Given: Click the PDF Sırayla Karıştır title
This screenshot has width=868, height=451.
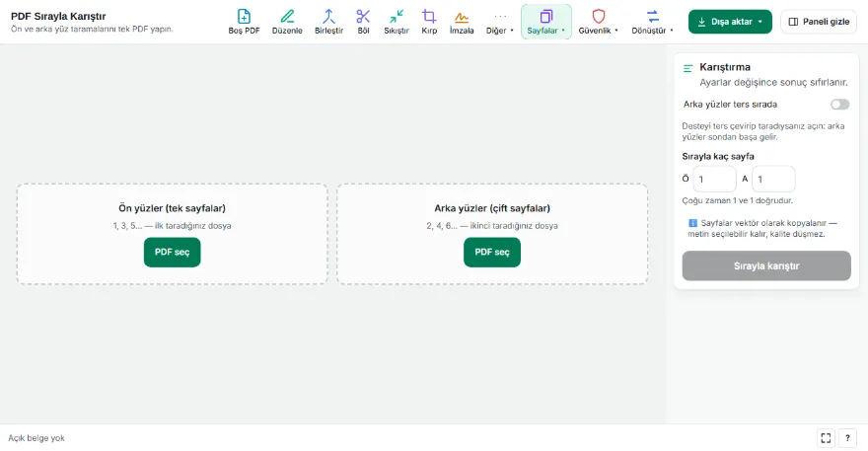Looking at the screenshot, I should pyautogui.click(x=58, y=16).
